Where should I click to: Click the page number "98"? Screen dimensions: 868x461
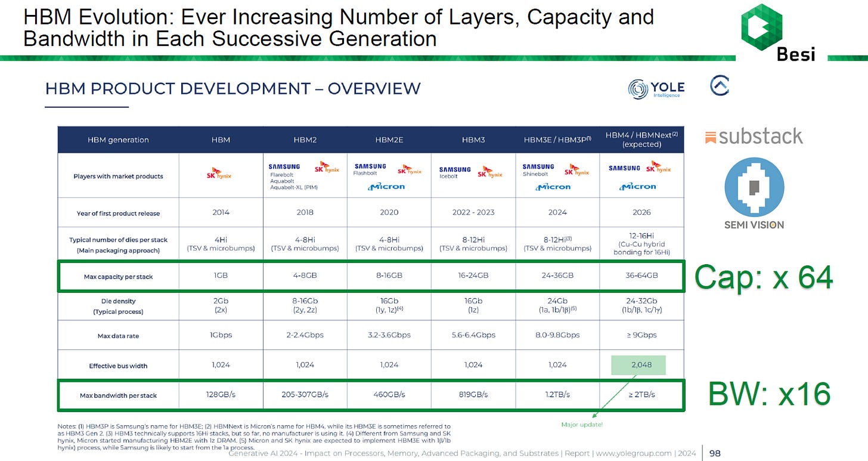click(715, 453)
